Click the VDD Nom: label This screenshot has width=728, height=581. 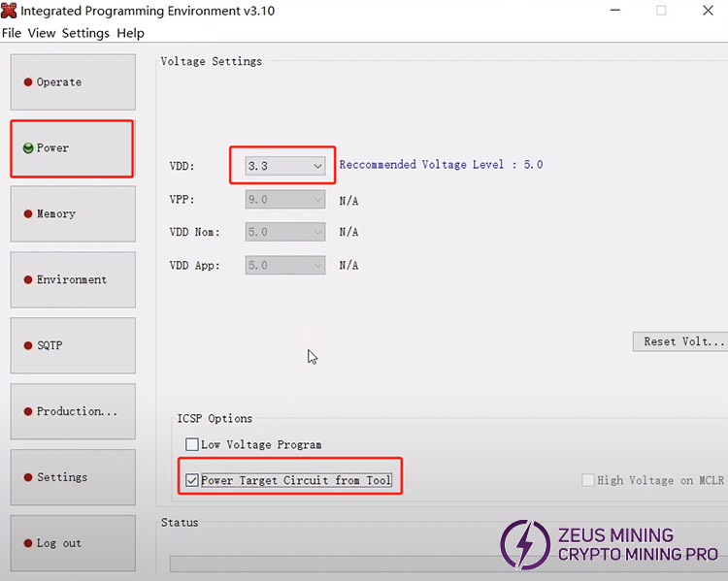[194, 232]
